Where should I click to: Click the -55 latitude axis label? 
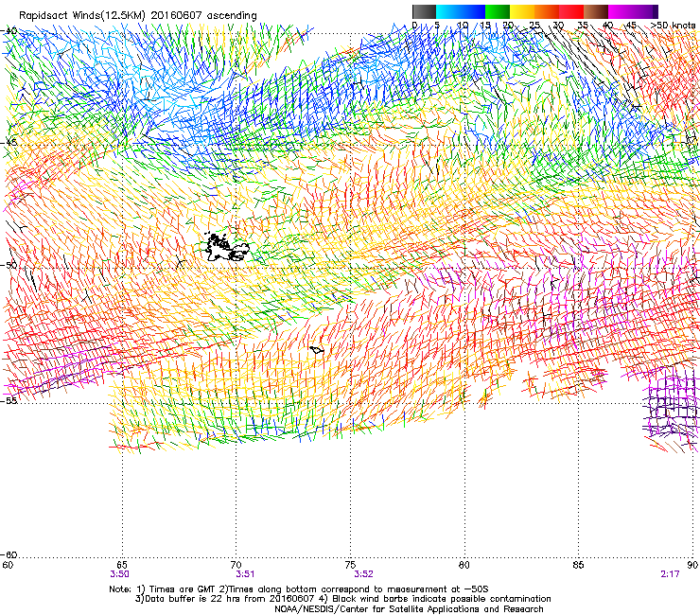pos(9,400)
